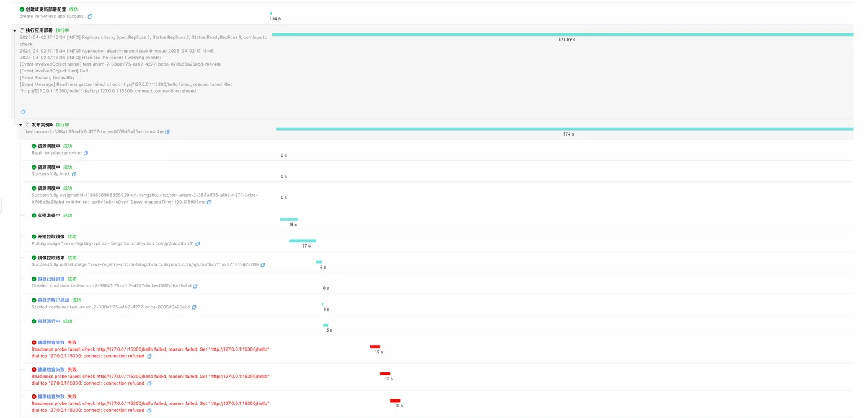The height and width of the screenshot is (418, 868).
Task: Click the 发布实例0 title
Action: click(x=42, y=125)
